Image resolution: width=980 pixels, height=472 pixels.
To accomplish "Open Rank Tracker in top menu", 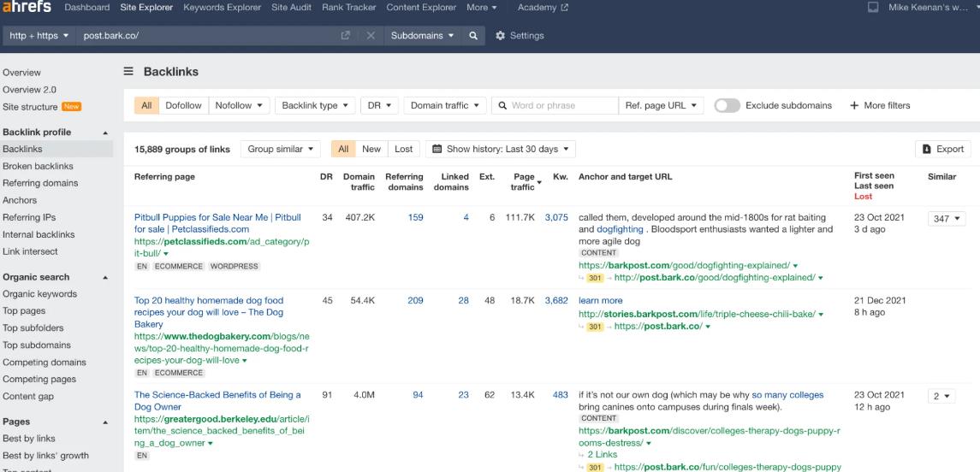I will click(348, 8).
